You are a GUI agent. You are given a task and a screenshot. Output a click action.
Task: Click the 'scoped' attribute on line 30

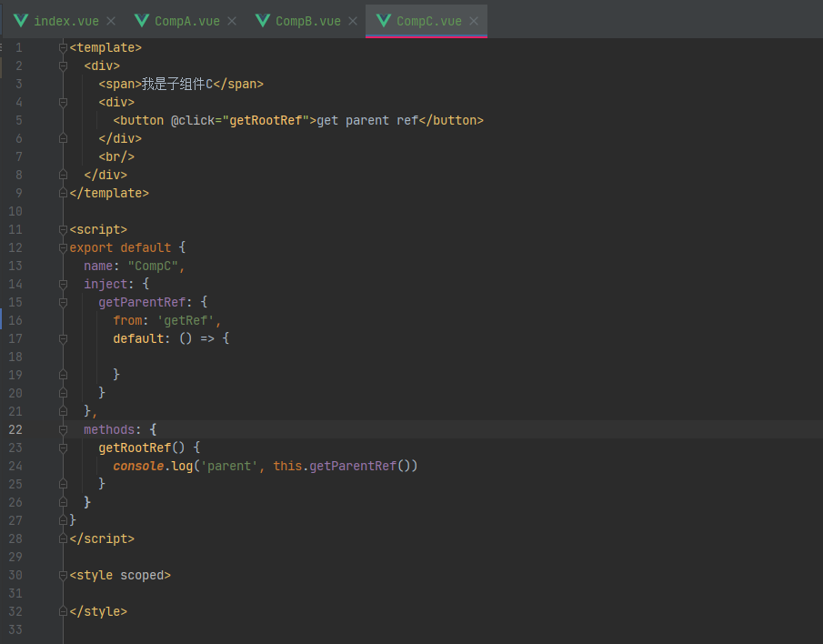click(x=142, y=575)
